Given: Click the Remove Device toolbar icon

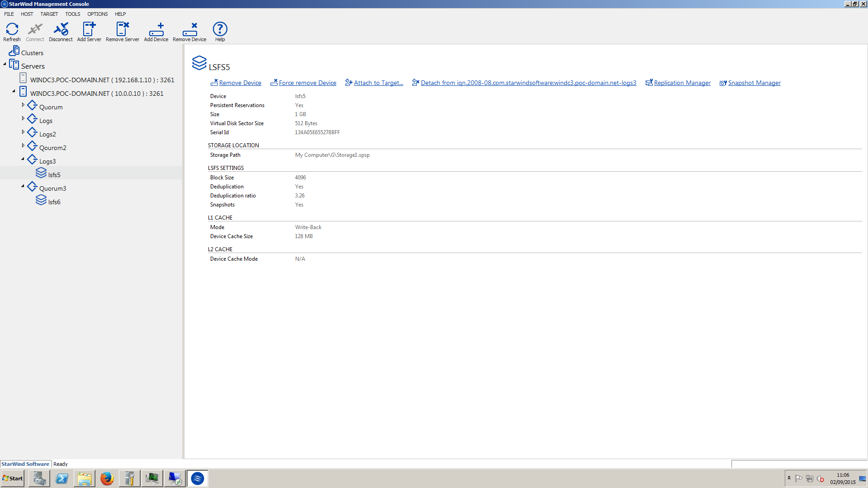Looking at the screenshot, I should [189, 32].
